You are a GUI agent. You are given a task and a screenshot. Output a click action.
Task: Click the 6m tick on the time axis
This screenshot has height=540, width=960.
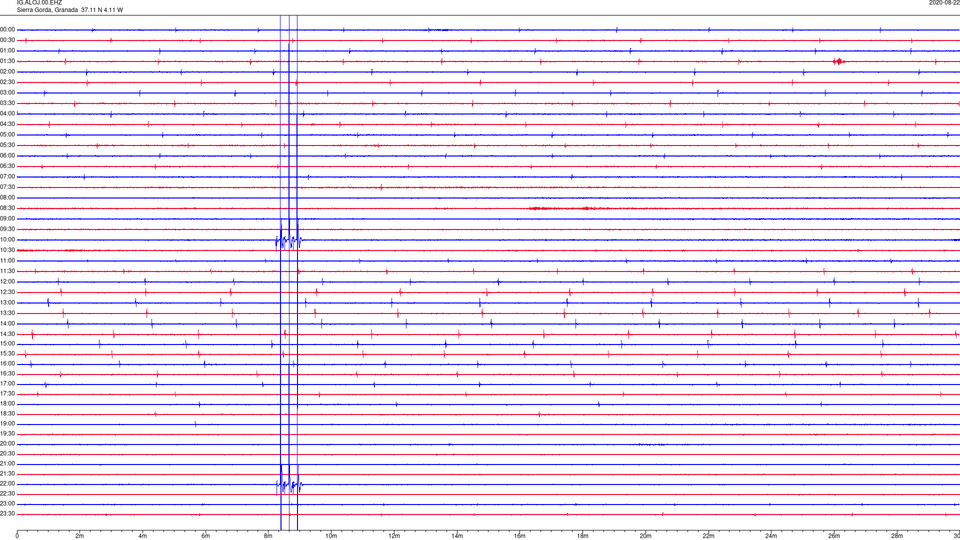[206, 536]
